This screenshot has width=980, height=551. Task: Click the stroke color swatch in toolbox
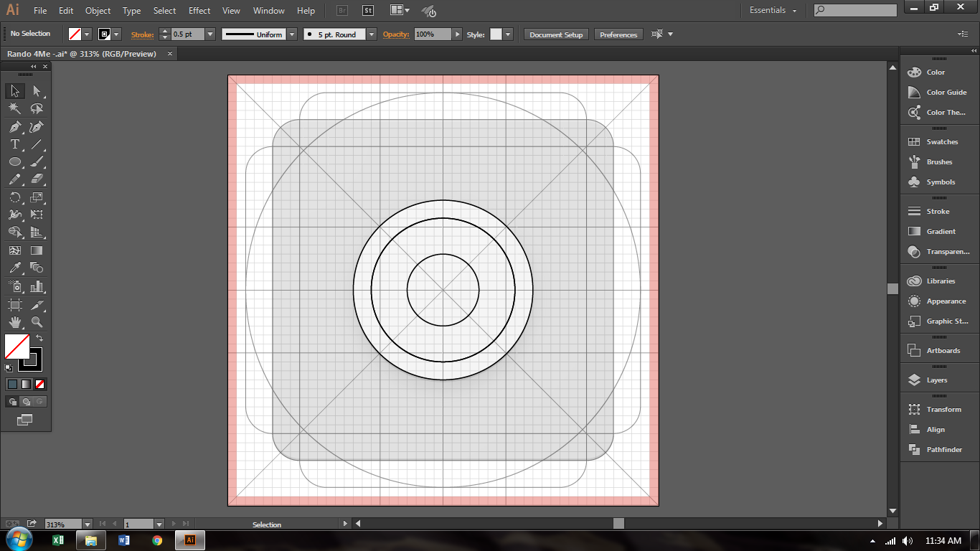click(x=31, y=359)
